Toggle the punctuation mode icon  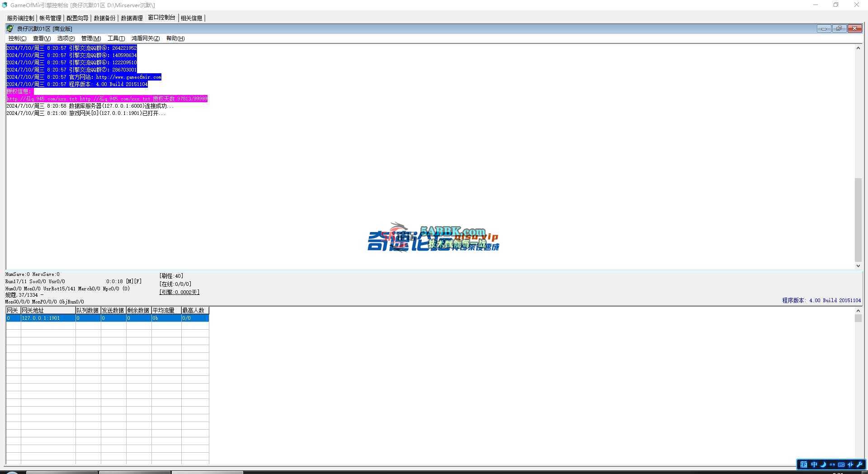(x=832, y=465)
